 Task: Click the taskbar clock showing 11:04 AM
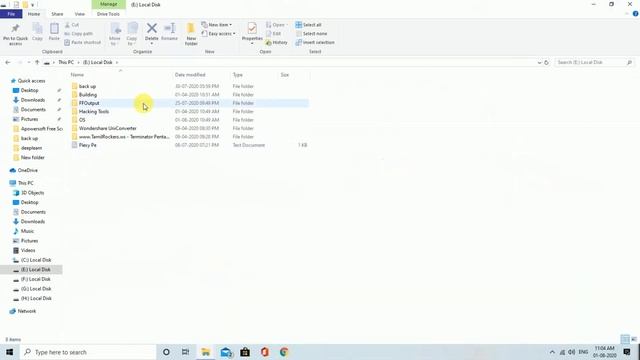tap(604, 352)
